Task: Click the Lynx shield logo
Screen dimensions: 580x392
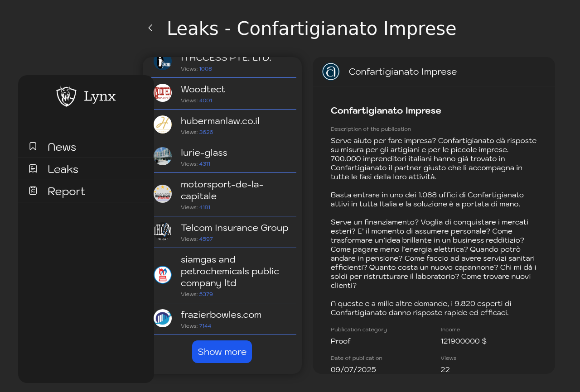Action: click(x=66, y=96)
